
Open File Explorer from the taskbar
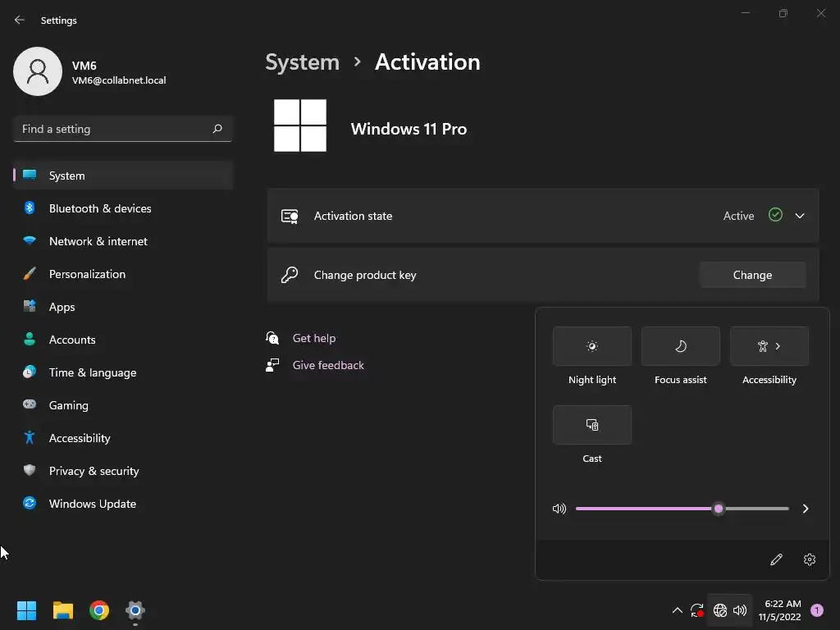pyautogui.click(x=62, y=610)
